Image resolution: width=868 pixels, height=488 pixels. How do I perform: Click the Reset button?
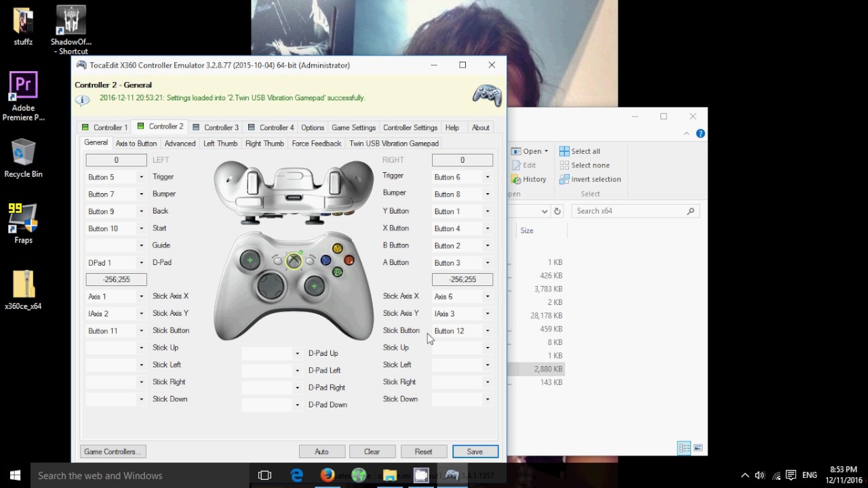coord(424,451)
